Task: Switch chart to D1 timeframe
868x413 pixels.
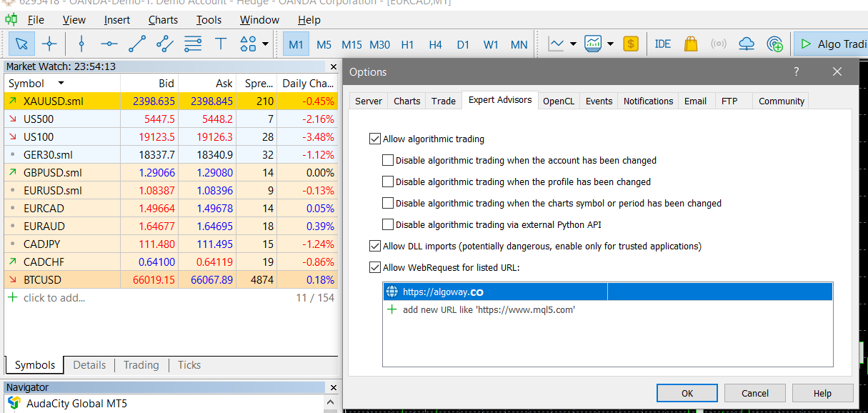Action: tap(463, 44)
